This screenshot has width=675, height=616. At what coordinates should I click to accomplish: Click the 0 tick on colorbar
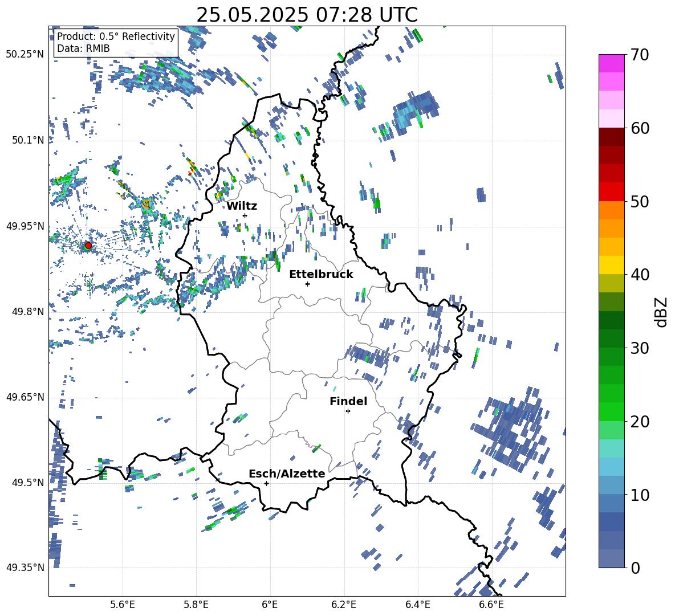pyautogui.click(x=635, y=568)
